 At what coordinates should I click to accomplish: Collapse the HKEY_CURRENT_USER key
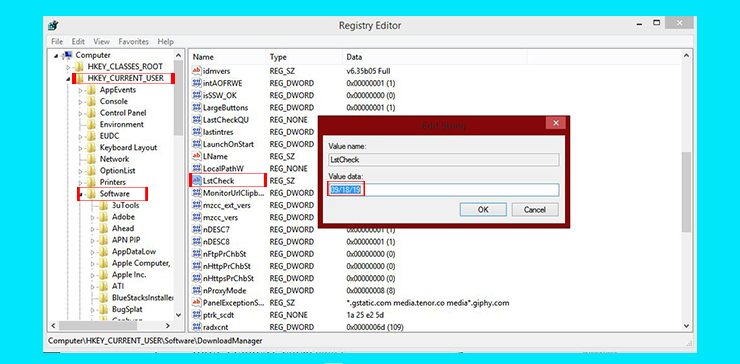(x=68, y=79)
